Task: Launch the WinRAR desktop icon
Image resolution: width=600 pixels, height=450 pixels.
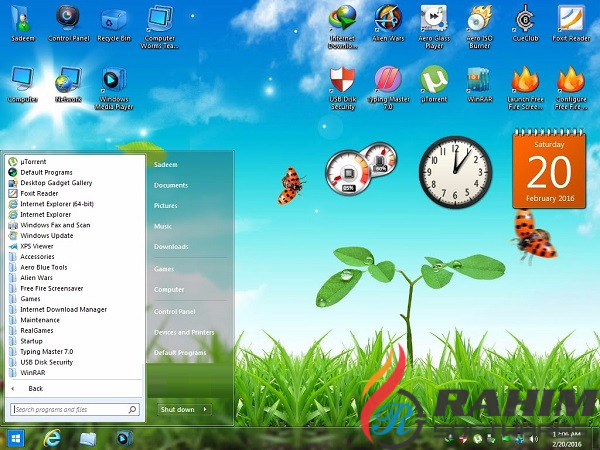Action: click(478, 82)
